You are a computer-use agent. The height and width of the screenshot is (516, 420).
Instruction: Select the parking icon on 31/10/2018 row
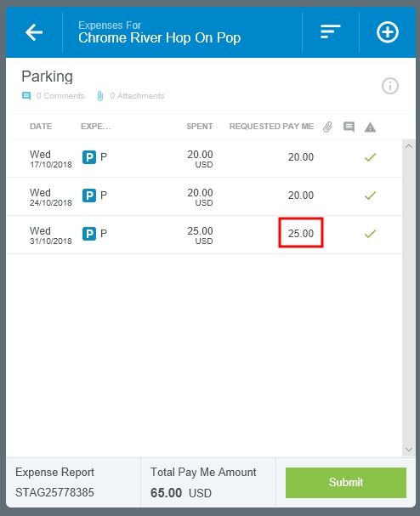(89, 234)
